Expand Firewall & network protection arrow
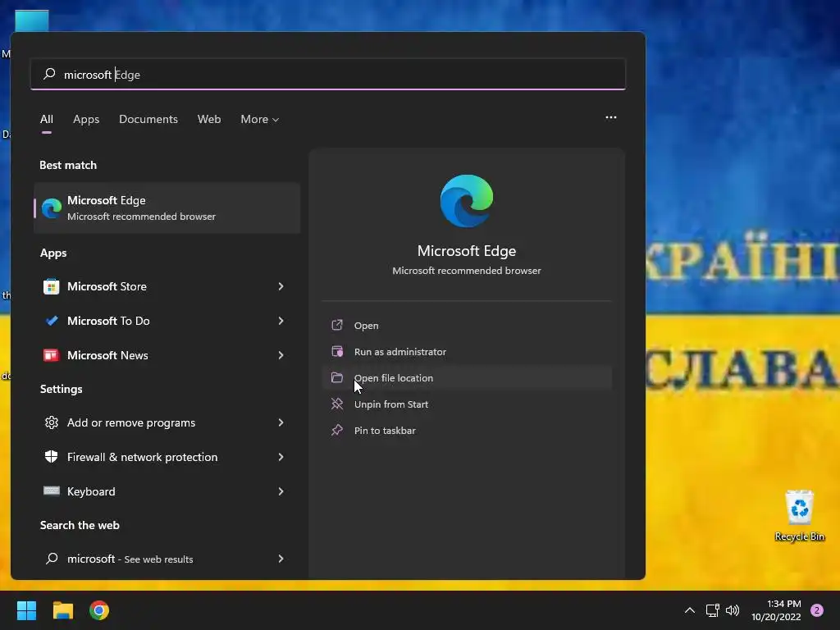This screenshot has height=630, width=840. coord(281,457)
